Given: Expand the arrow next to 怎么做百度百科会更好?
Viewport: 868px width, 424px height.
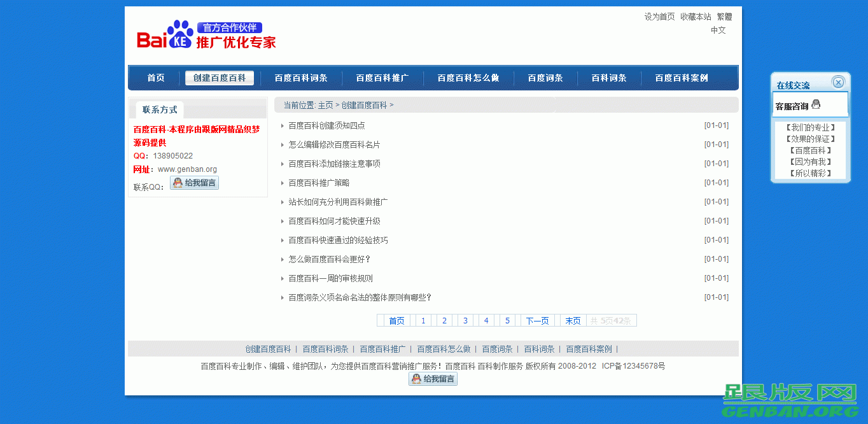Looking at the screenshot, I should pos(282,259).
